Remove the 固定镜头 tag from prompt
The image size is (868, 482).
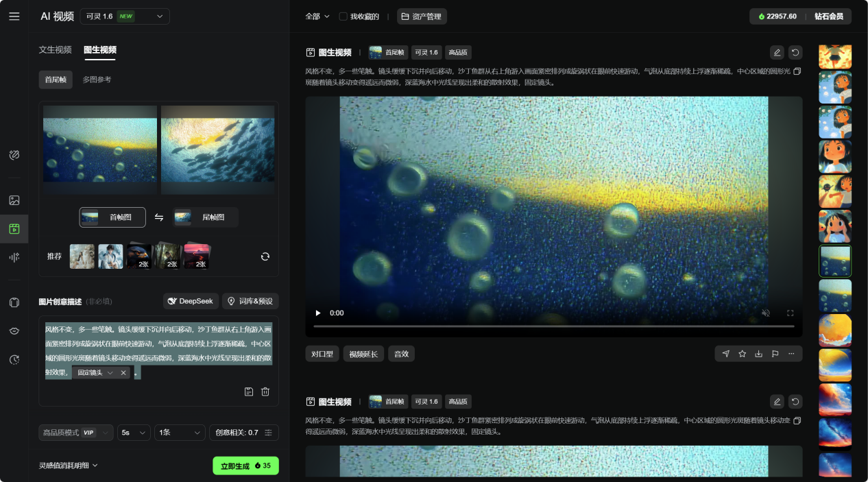point(123,373)
